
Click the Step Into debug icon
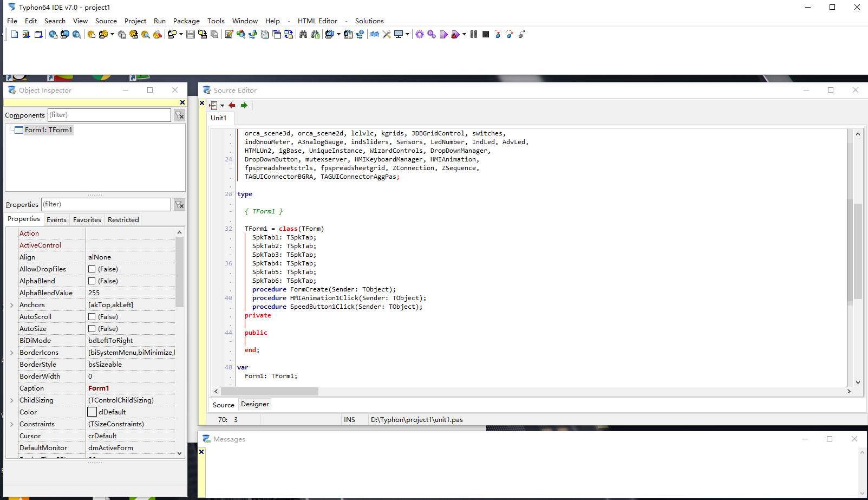click(x=498, y=34)
